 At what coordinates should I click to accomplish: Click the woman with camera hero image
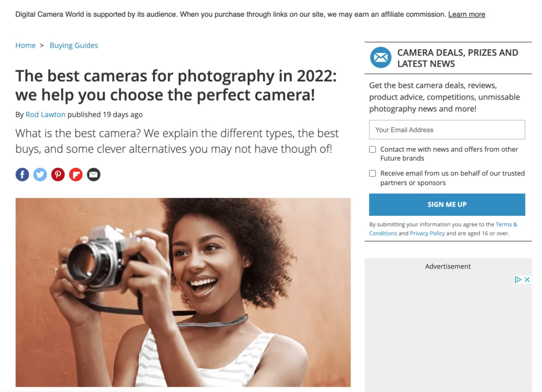(x=183, y=292)
